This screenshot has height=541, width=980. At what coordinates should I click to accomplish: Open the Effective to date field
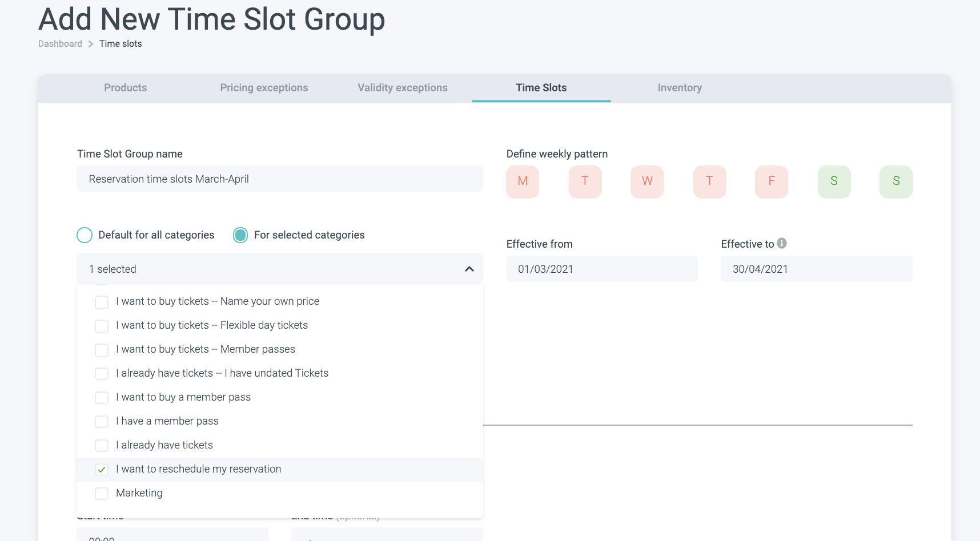tap(816, 269)
